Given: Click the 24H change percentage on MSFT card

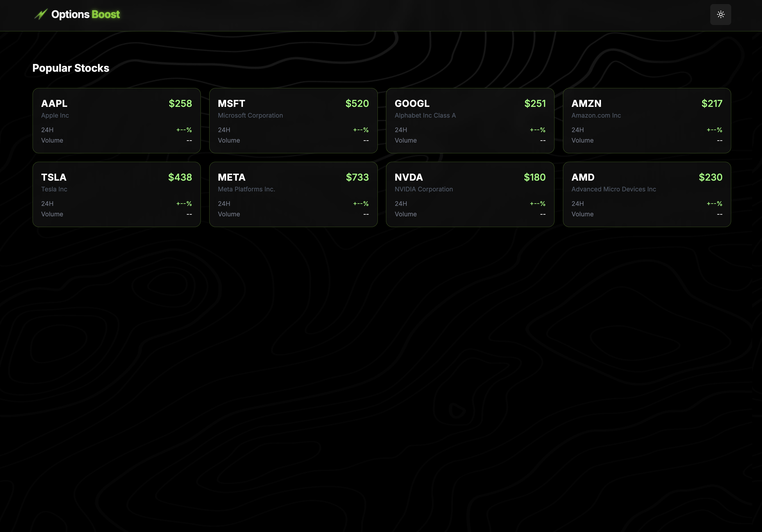Looking at the screenshot, I should [x=361, y=130].
